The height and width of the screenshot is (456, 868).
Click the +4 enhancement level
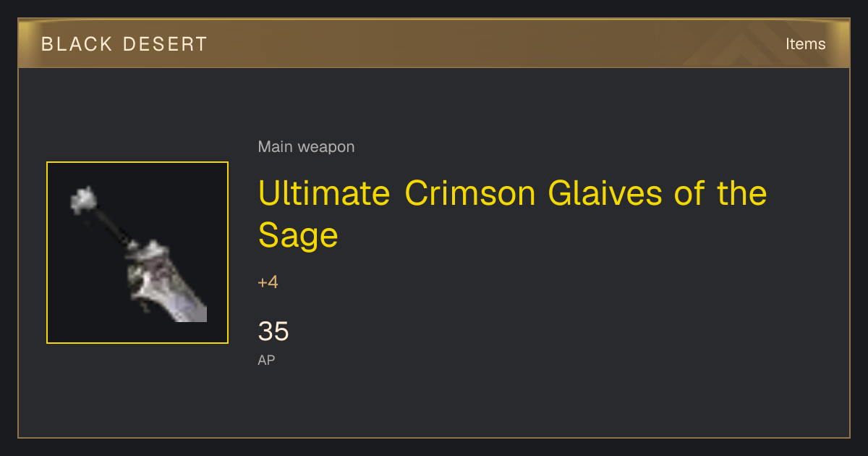click(x=268, y=282)
